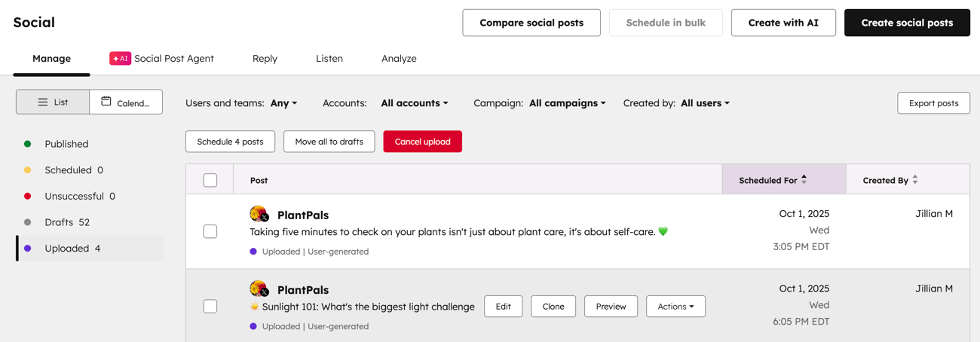
Task: Click Jillian M on the 3:05 PM post row
Action: 934,214
